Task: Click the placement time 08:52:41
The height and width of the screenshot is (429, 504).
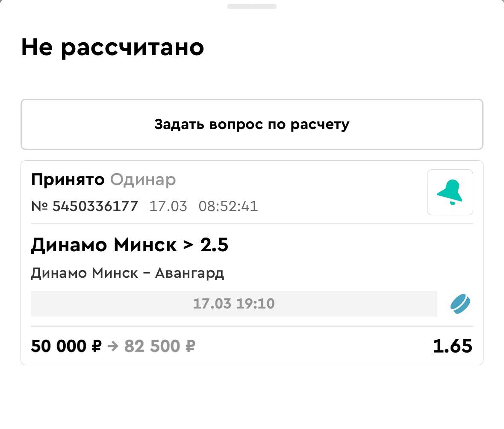Action: coord(228,206)
